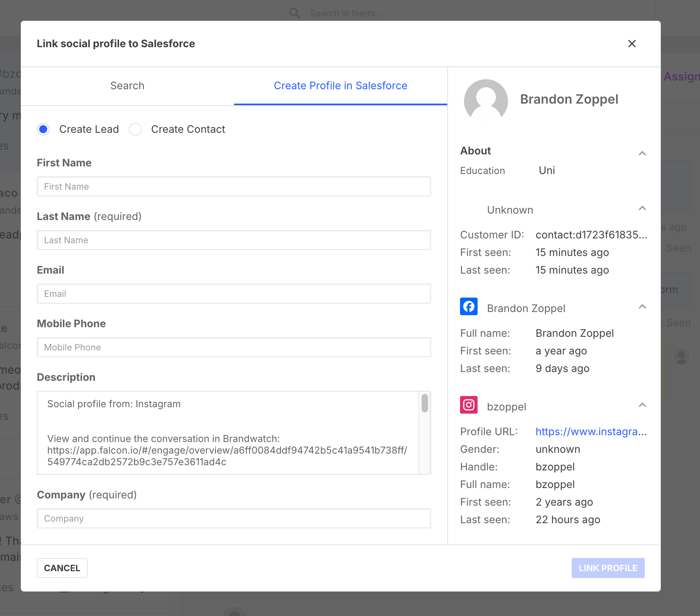Viewport: 700px width, 616px height.
Task: Switch to the Search tab
Action: (x=127, y=86)
